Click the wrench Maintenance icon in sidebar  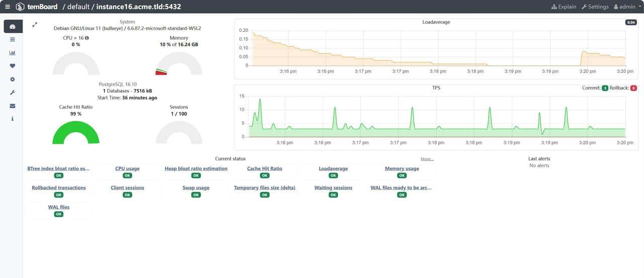(13, 92)
